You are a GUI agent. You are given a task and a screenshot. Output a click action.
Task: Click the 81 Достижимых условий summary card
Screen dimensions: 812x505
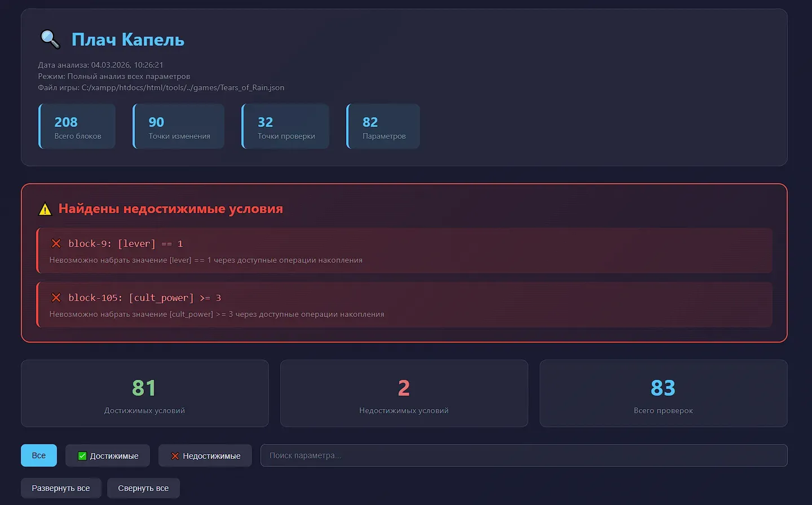tap(144, 393)
